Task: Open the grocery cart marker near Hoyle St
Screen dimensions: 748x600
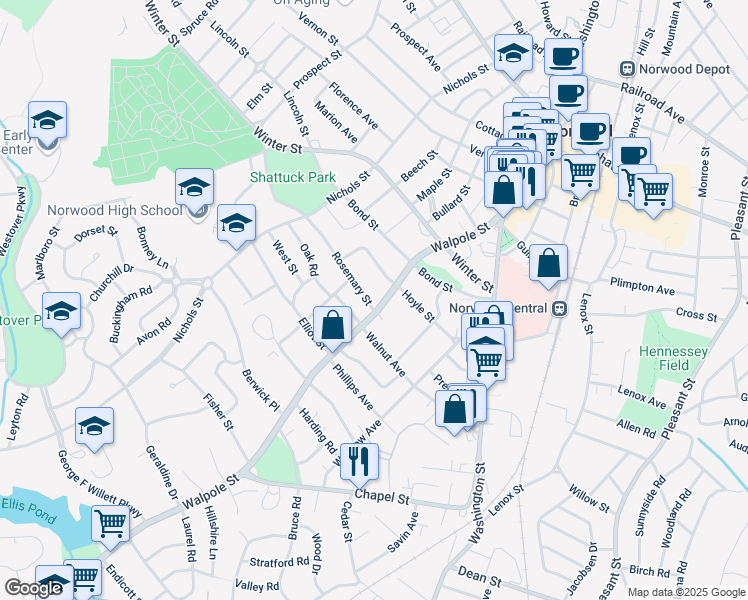Action: coord(486,362)
